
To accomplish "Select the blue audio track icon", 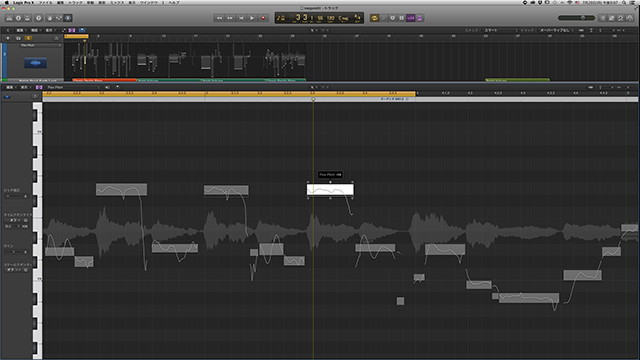I will pos(36,63).
